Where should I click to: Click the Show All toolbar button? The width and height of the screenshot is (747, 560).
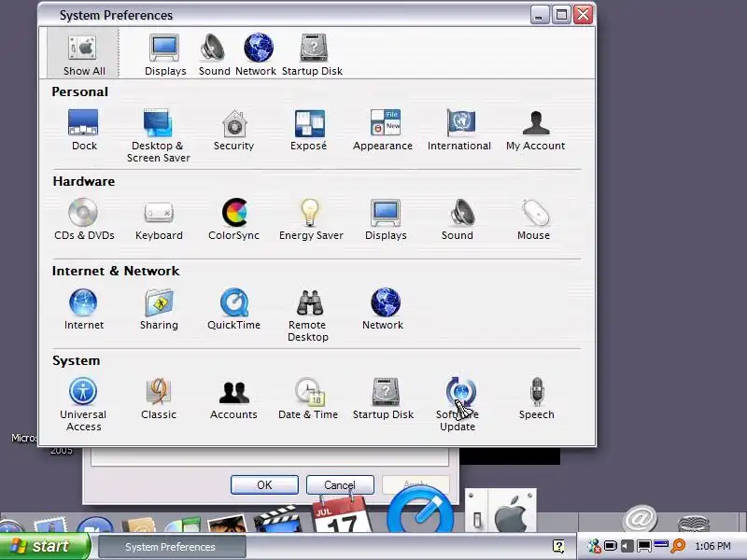[83, 54]
